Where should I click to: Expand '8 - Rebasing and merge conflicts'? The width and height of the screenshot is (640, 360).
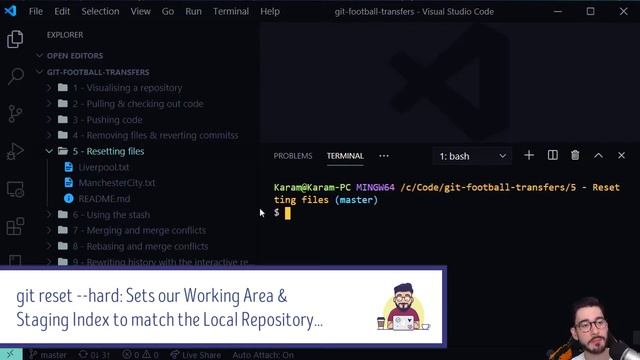click(x=140, y=246)
